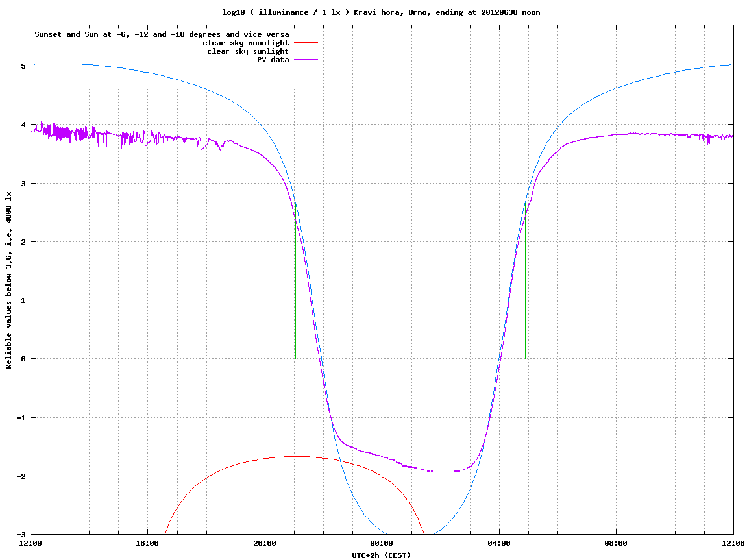Click the x-axis tick label 08:00

click(616, 543)
